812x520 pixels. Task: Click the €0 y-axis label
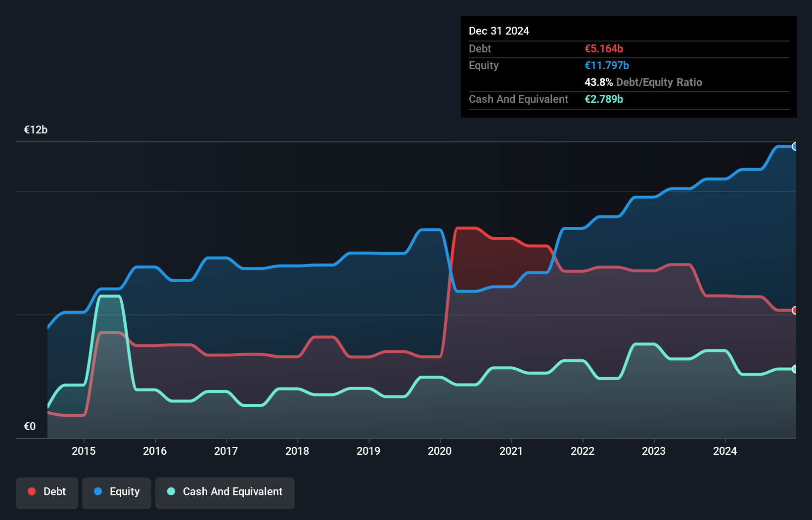(x=30, y=427)
